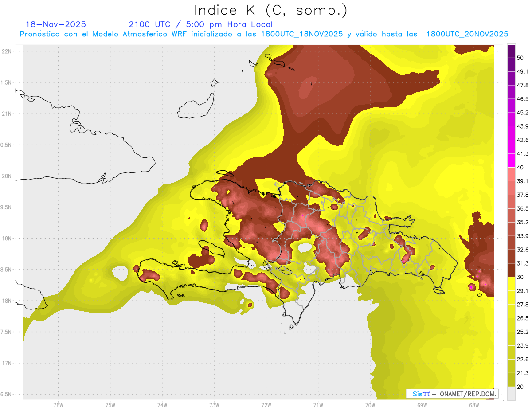The height and width of the screenshot is (411, 532).
Task: Click the "75W" longitude label
Action: [110, 405]
